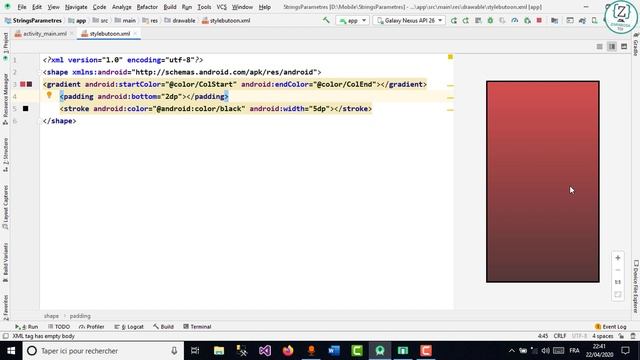640x360 pixels.
Task: Open the File menu
Action: [22, 7]
